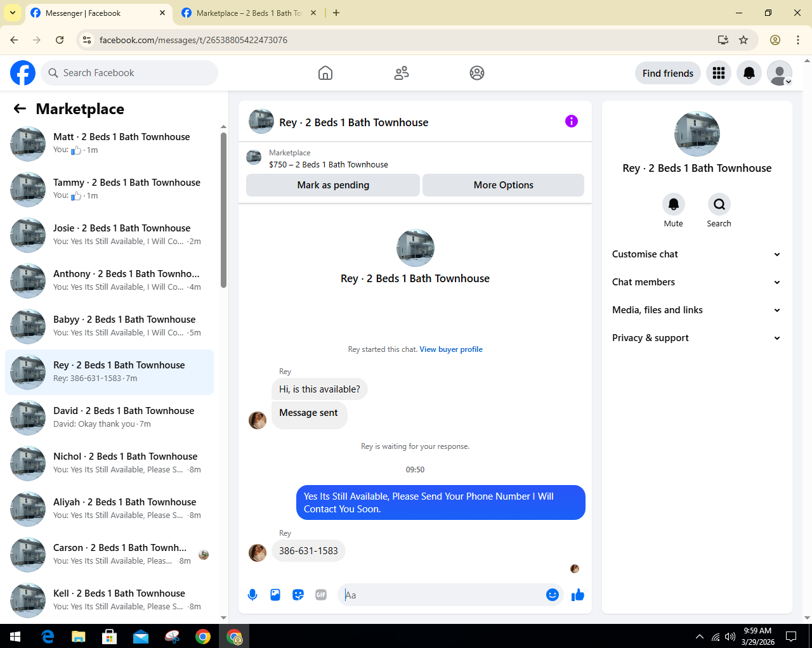The height and width of the screenshot is (648, 812).
Task: Click the conversation list scrollbar
Action: (x=223, y=210)
